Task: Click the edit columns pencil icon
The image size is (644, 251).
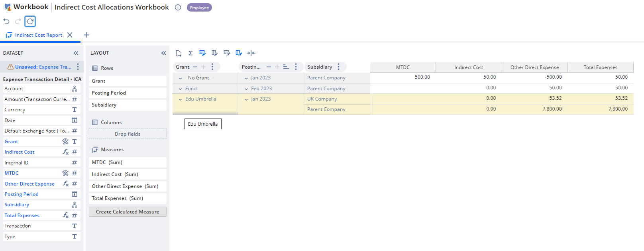Action: [x=215, y=53]
